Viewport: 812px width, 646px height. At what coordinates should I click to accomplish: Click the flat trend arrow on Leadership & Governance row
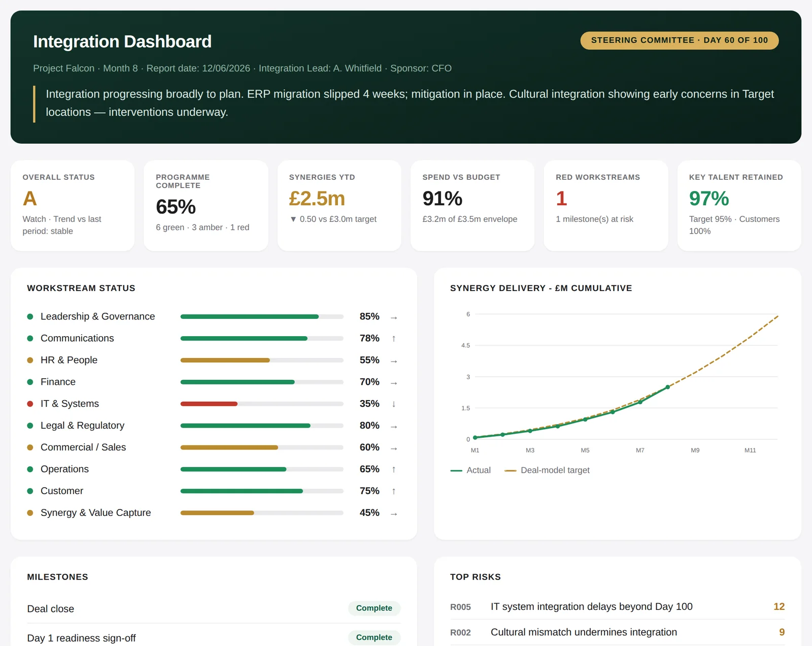(x=394, y=317)
